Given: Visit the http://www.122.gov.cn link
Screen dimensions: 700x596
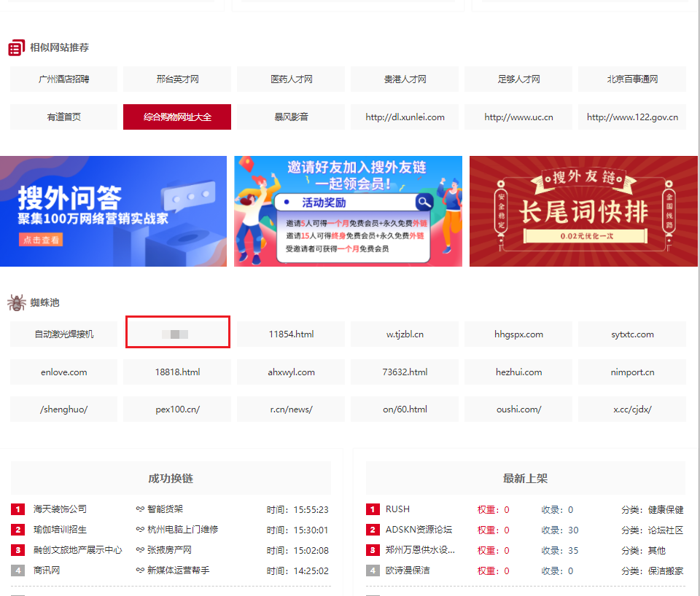Looking at the screenshot, I should (632, 117).
